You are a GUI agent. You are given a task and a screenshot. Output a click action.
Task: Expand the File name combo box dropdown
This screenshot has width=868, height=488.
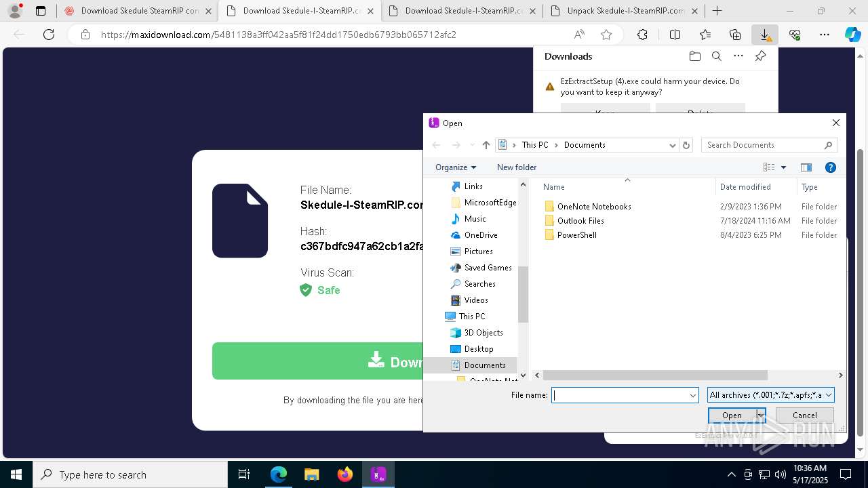(x=693, y=395)
